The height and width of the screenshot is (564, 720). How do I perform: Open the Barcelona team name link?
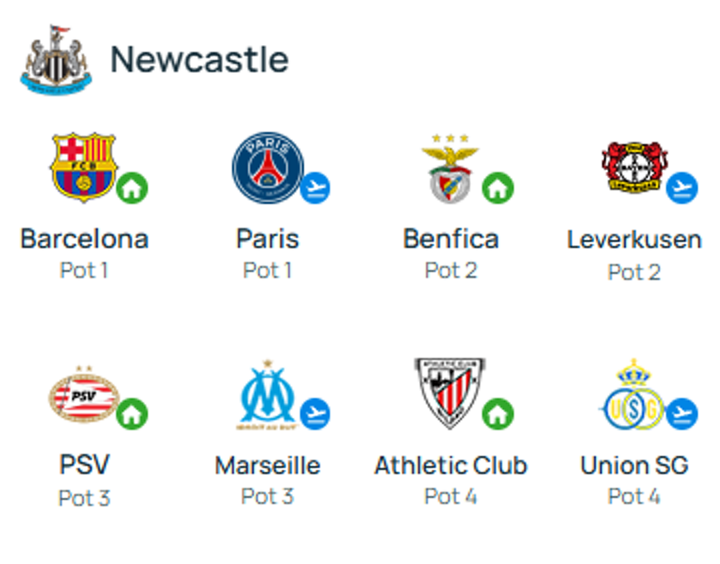coord(84,239)
